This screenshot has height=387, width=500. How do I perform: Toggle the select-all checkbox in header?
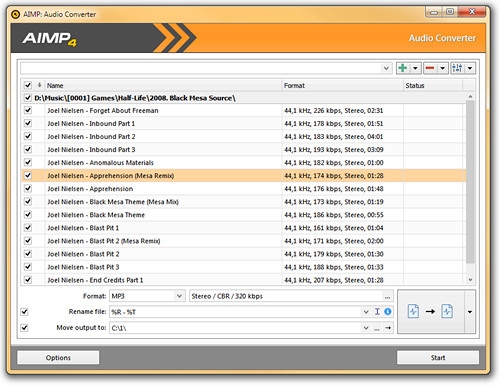click(x=28, y=85)
